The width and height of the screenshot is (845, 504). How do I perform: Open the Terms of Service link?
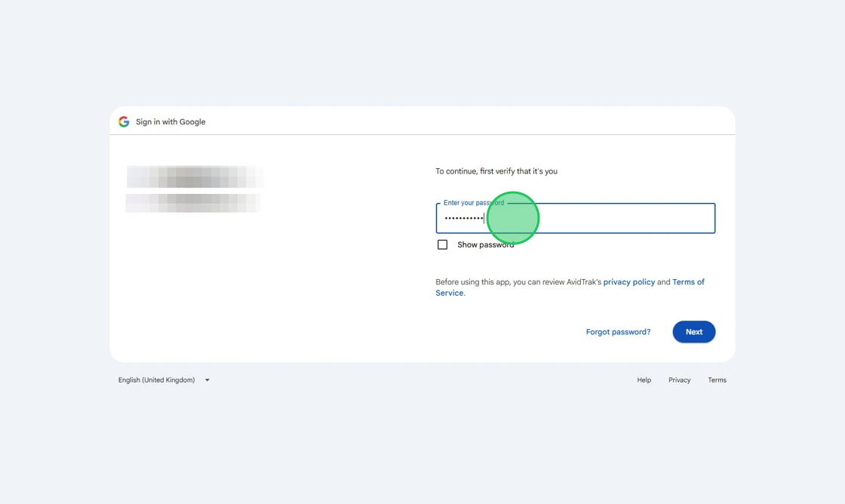point(687,282)
